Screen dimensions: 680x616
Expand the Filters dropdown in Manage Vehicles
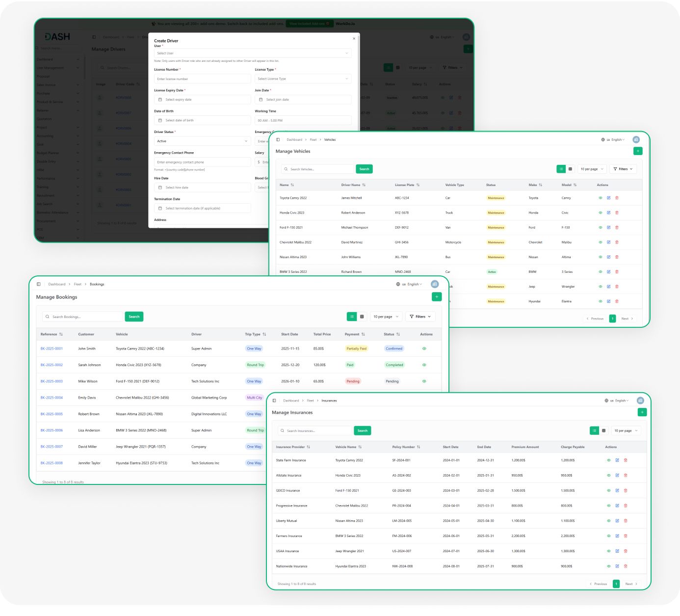pyautogui.click(x=623, y=169)
